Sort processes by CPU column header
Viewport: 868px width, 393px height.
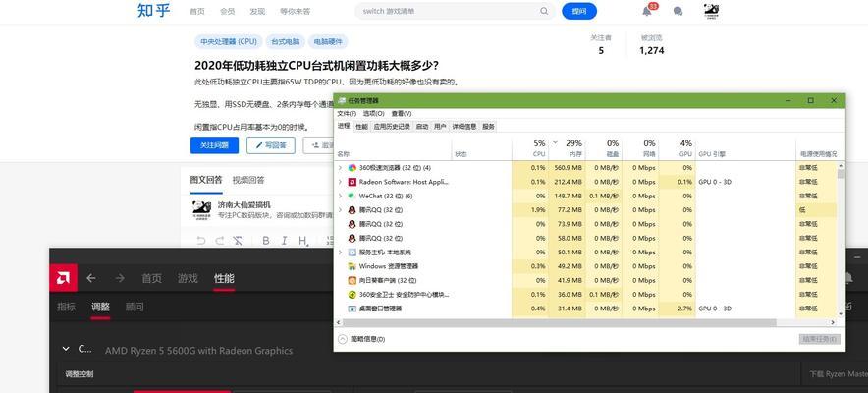point(539,154)
